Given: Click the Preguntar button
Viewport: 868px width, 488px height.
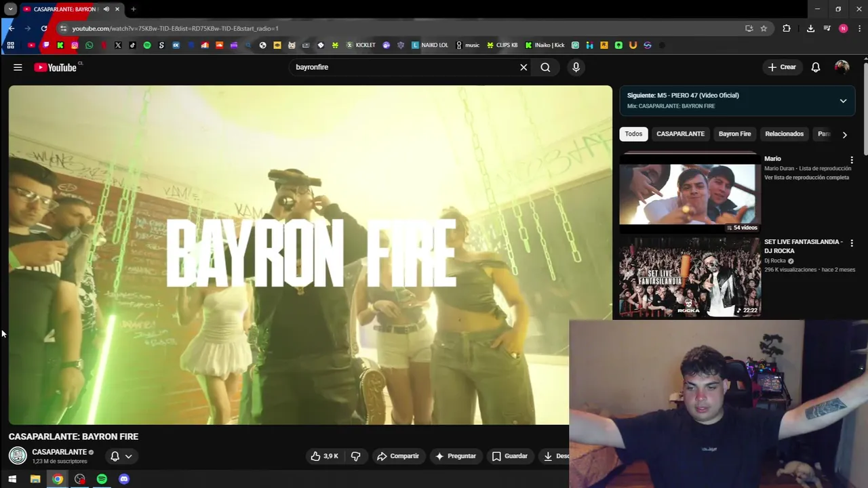Looking at the screenshot, I should coord(456,456).
